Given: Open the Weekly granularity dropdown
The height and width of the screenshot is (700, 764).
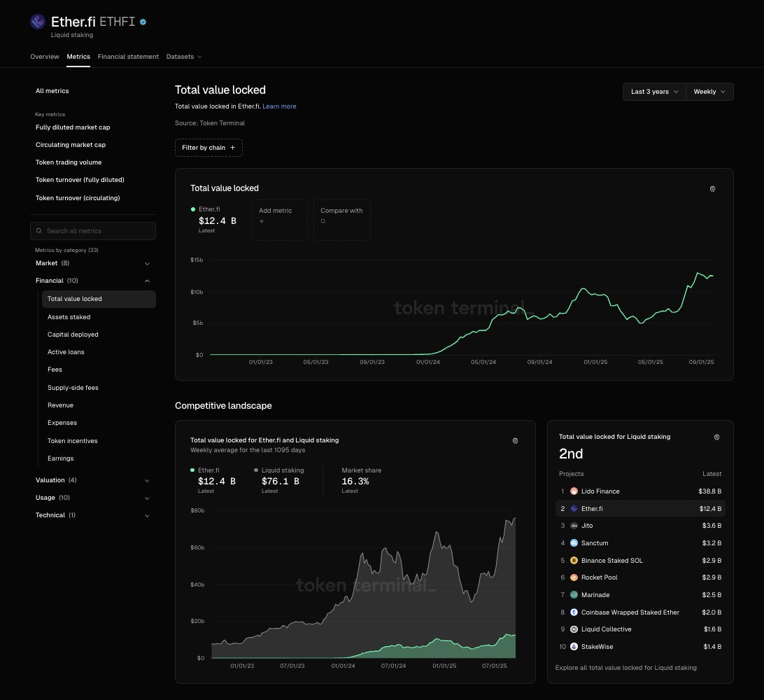Looking at the screenshot, I should 709,92.
